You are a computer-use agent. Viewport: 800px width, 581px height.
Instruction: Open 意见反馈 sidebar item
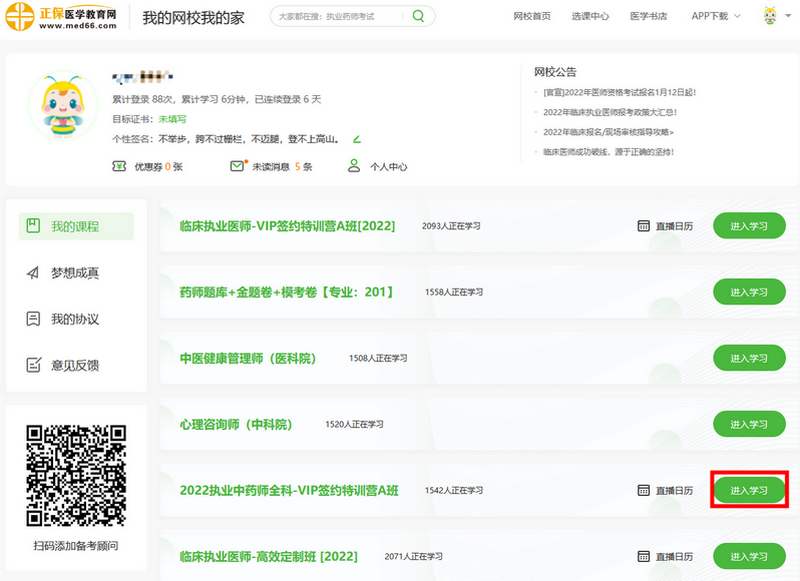(x=76, y=365)
